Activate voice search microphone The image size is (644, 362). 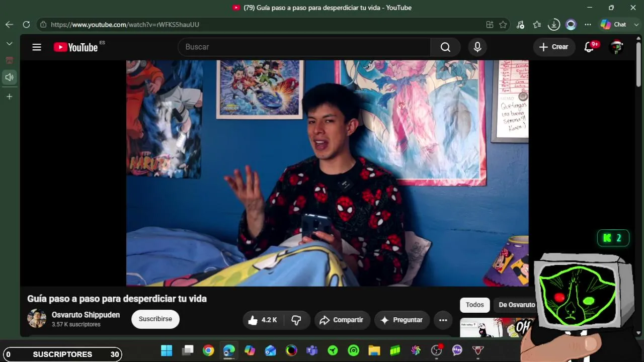[477, 47]
